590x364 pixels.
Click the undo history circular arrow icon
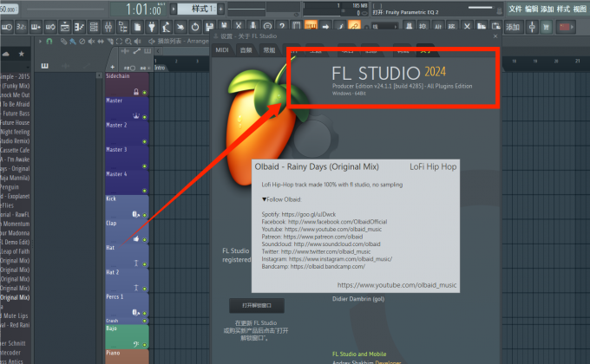(x=195, y=27)
